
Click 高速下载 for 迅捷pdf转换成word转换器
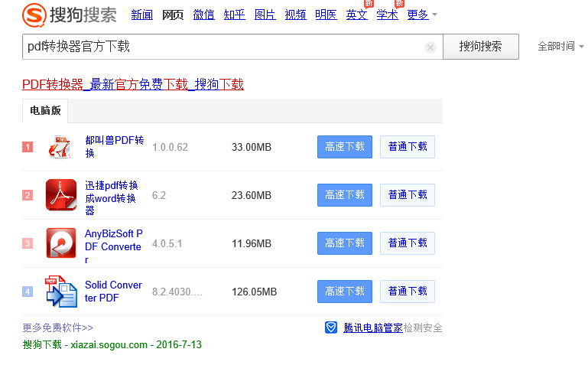click(345, 195)
